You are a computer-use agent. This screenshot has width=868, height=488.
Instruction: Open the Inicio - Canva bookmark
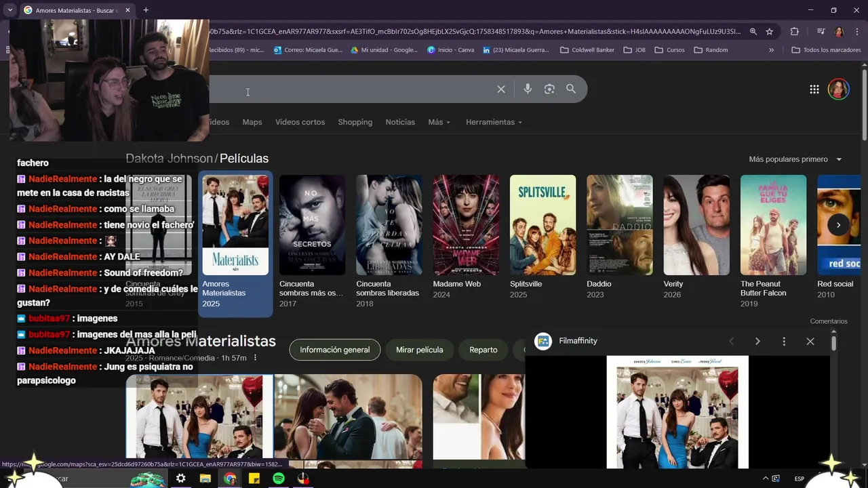pos(450,49)
